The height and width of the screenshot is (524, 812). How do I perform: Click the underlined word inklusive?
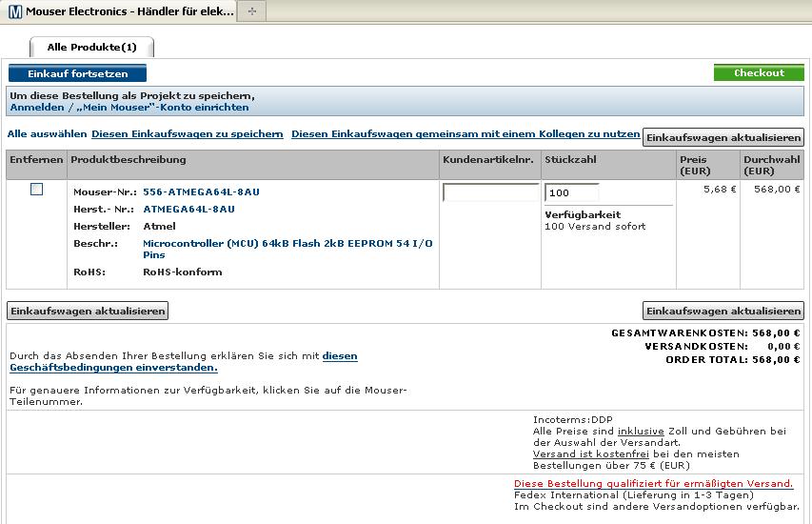(641, 432)
